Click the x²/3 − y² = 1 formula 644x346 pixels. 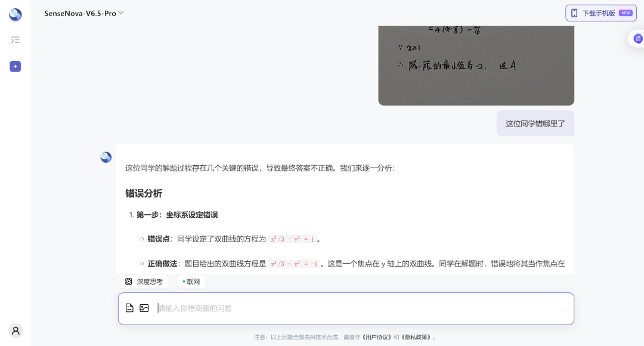292,239
